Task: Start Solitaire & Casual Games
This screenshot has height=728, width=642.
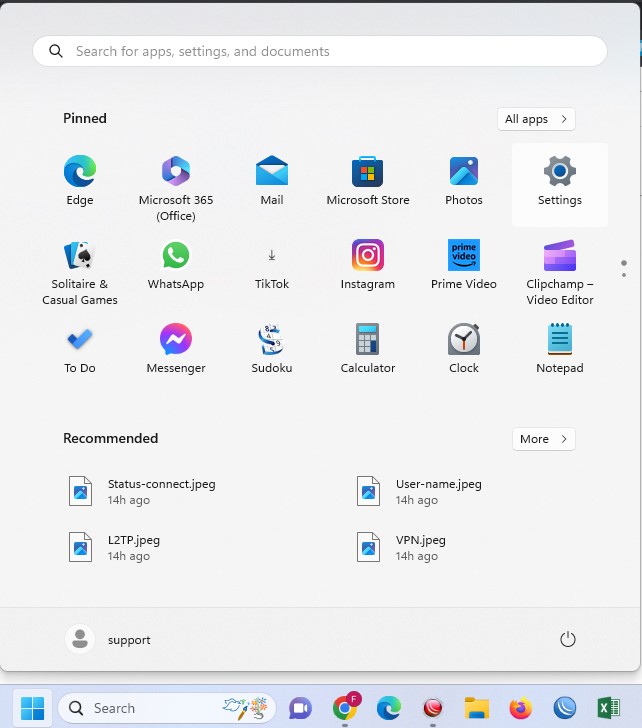Action: pyautogui.click(x=79, y=272)
